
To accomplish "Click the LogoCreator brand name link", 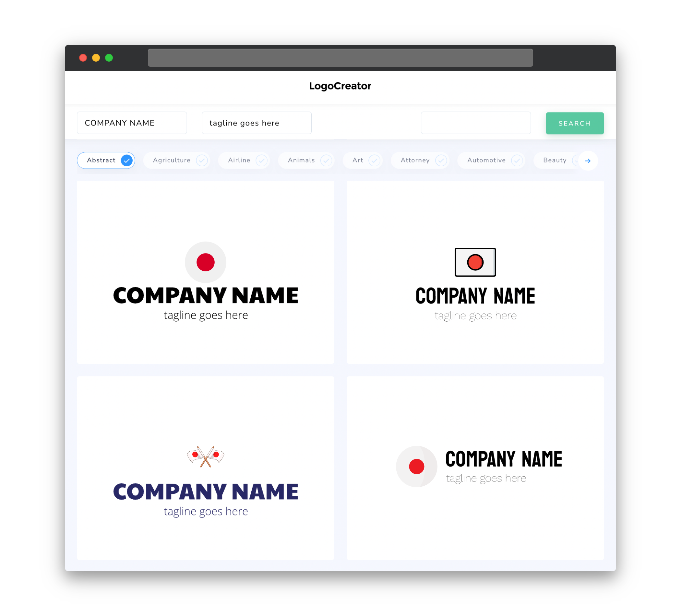I will coord(340,85).
